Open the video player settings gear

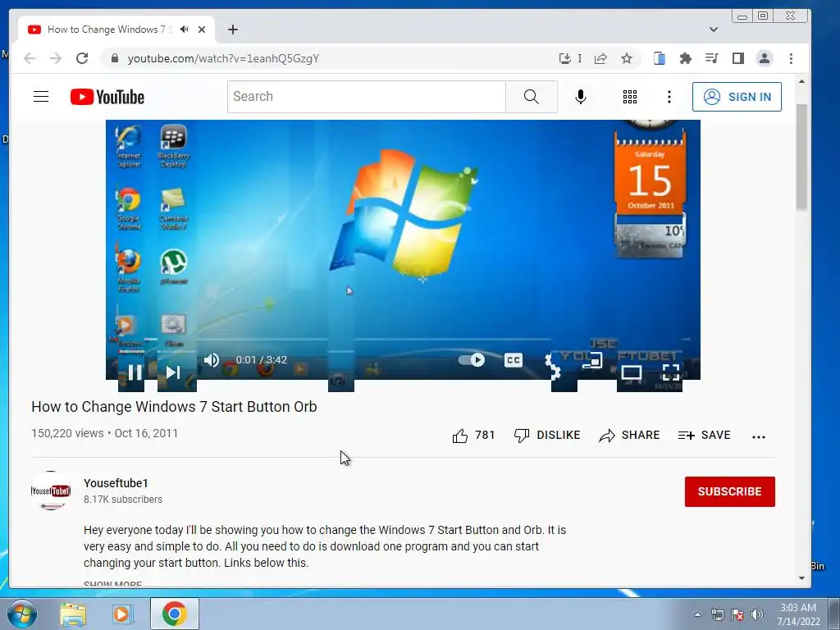coord(552,367)
